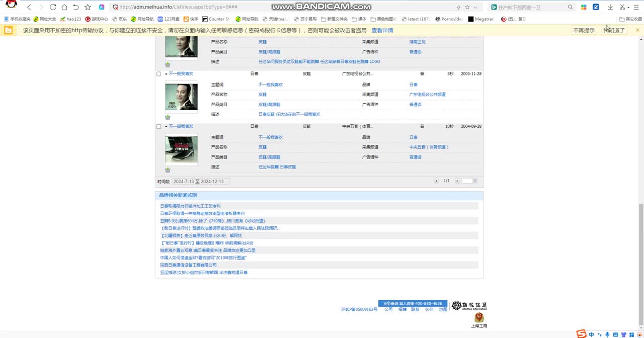Click the 沪ICP备05009163号 footer link
The image size is (644, 338).
(x=359, y=310)
